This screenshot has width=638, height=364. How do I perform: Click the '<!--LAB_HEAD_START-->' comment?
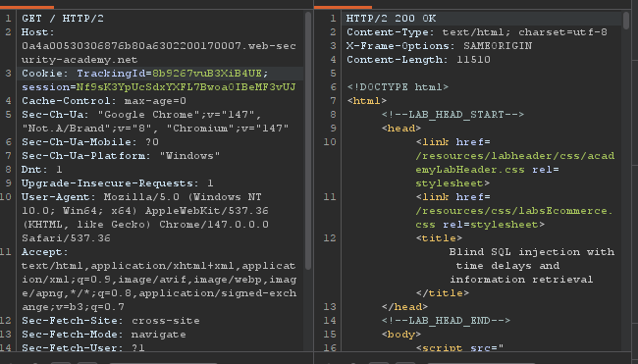click(x=452, y=115)
